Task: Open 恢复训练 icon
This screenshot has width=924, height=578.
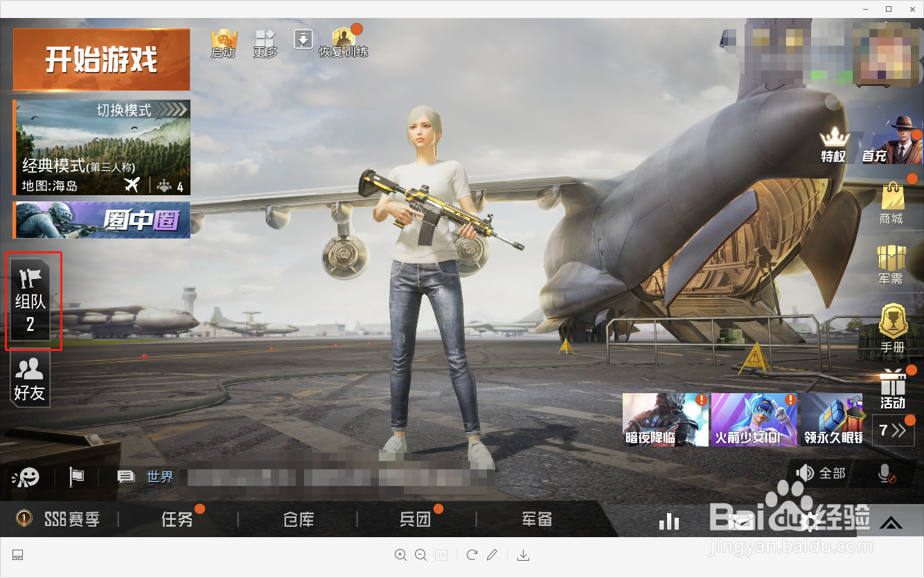Action: tap(344, 43)
